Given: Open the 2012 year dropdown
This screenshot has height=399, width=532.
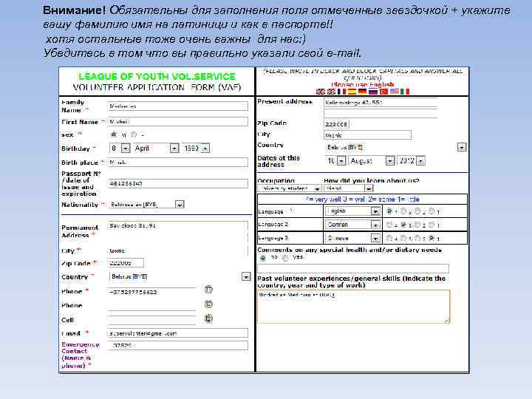Looking at the screenshot, I should 420,160.
